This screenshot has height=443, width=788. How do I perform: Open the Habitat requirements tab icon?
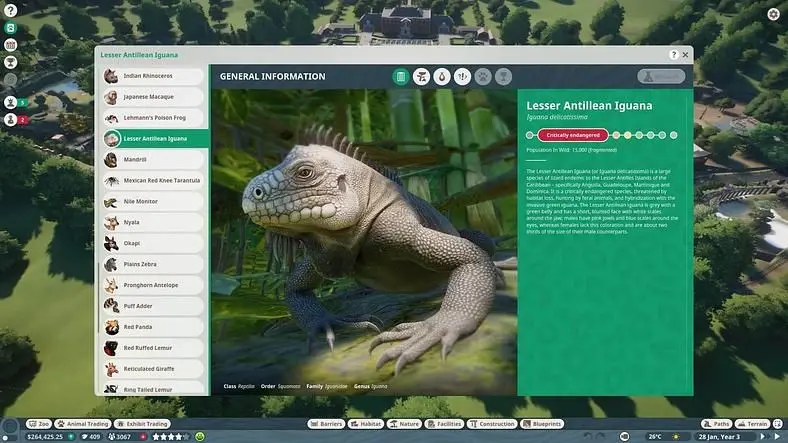[x=422, y=77]
